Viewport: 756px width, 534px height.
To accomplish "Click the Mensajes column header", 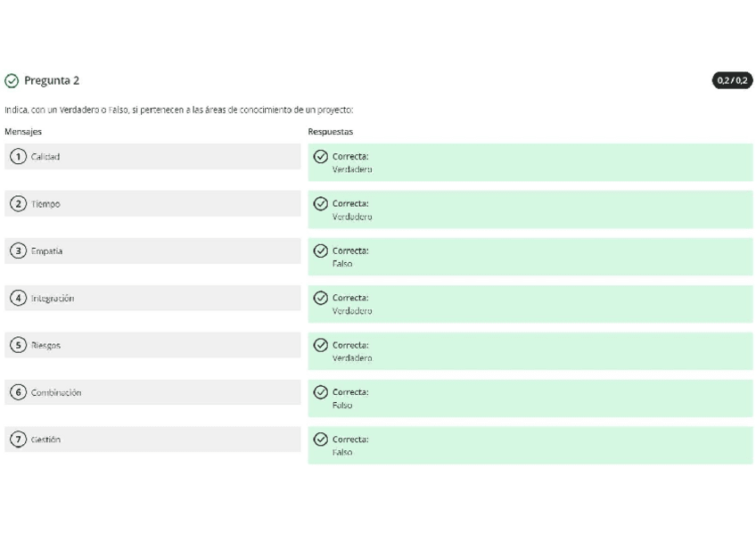I will [x=23, y=132].
